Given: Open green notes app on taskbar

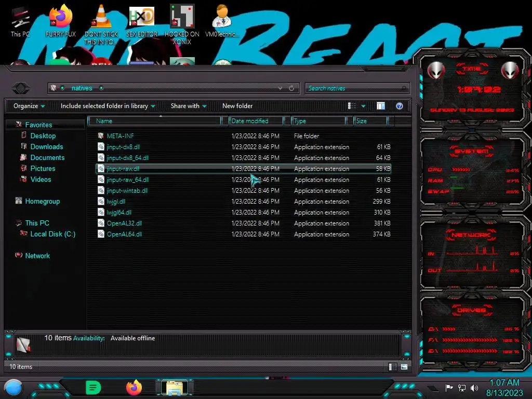Looking at the screenshot, I should pos(93,388).
